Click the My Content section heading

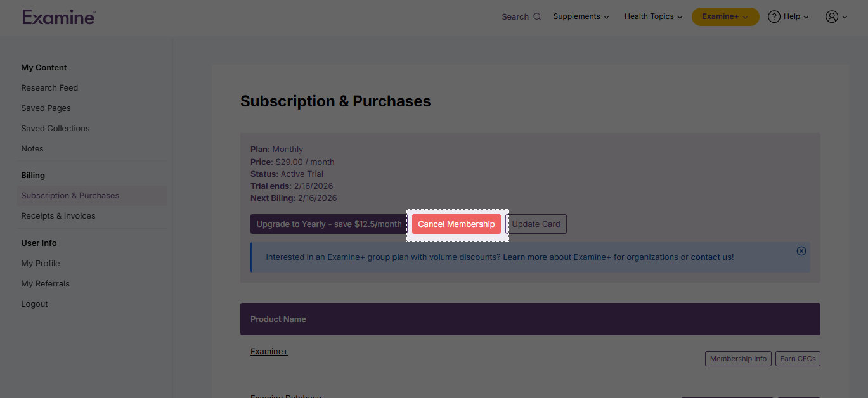tap(44, 68)
